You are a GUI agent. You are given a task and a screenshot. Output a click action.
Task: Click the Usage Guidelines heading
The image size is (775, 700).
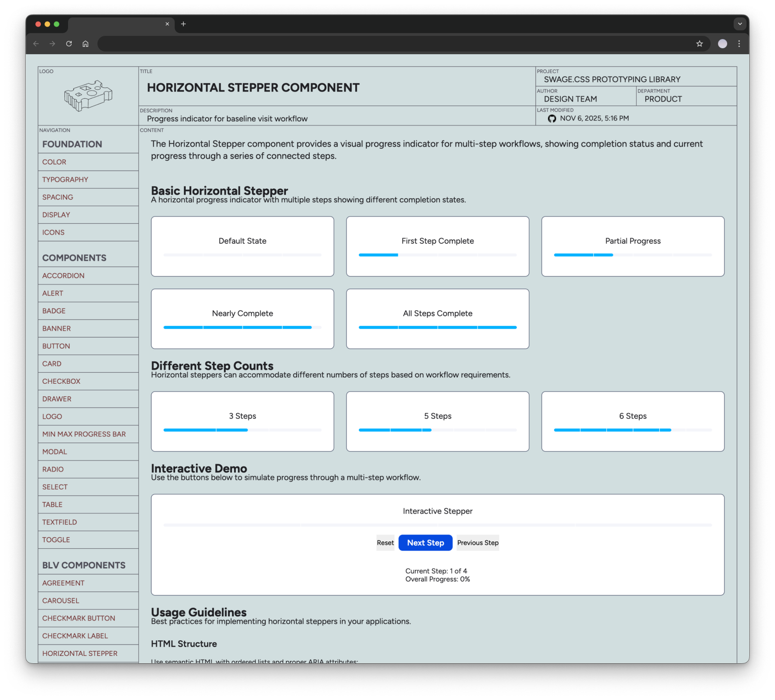pos(199,612)
